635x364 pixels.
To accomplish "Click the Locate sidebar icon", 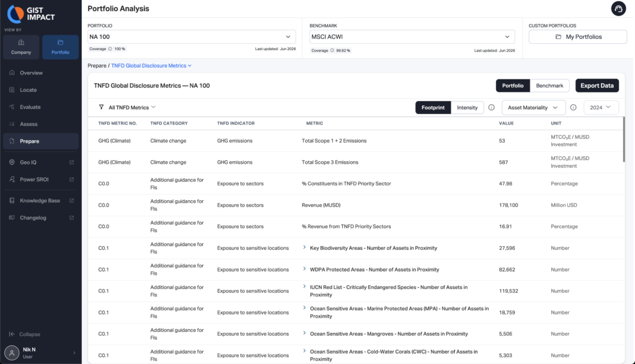I will 12,90.
